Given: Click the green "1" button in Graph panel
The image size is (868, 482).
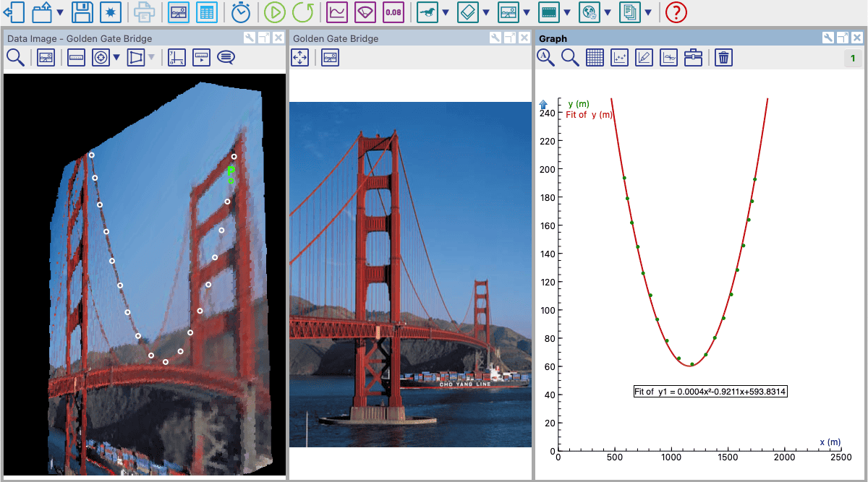Looking at the screenshot, I should (x=853, y=59).
